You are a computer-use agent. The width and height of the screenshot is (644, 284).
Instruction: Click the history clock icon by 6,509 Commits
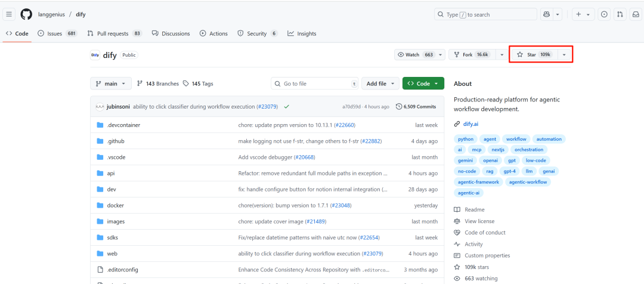pyautogui.click(x=399, y=106)
